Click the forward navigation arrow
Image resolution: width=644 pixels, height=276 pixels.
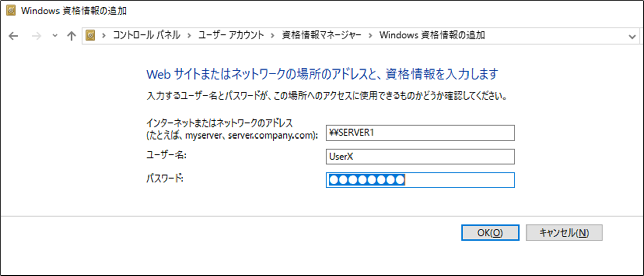coord(36,36)
